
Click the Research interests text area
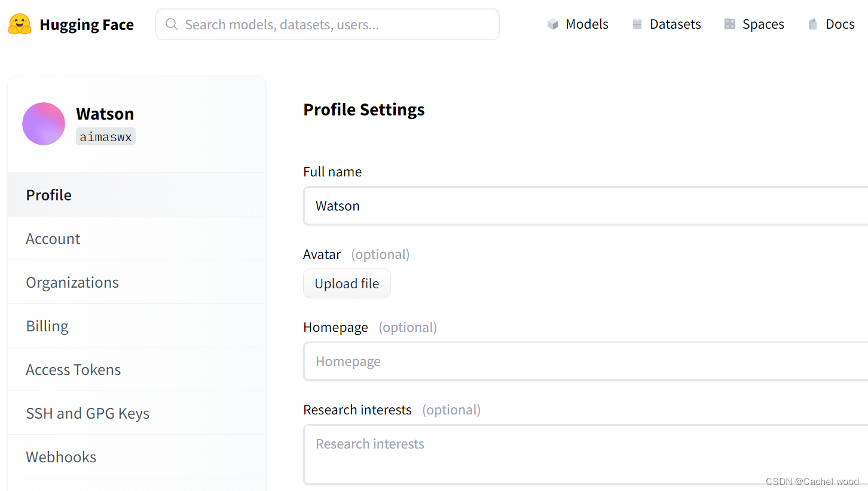[x=586, y=455]
